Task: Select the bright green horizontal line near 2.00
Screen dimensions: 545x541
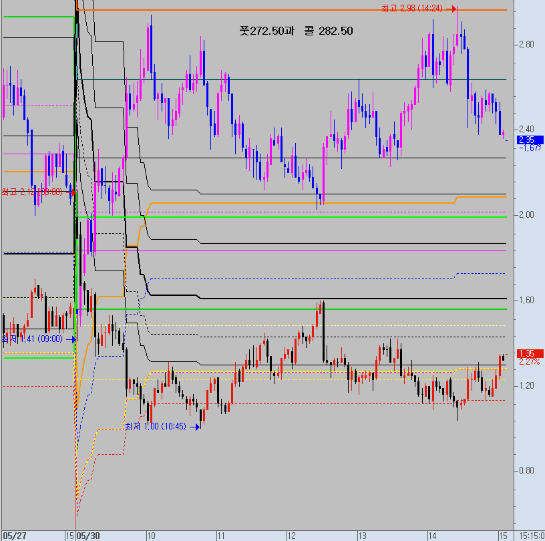Action: tap(292, 217)
